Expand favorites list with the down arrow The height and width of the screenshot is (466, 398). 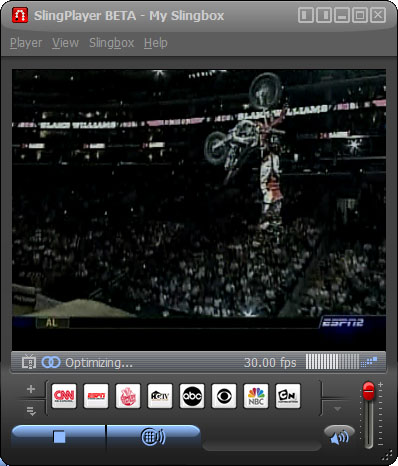coord(337,409)
